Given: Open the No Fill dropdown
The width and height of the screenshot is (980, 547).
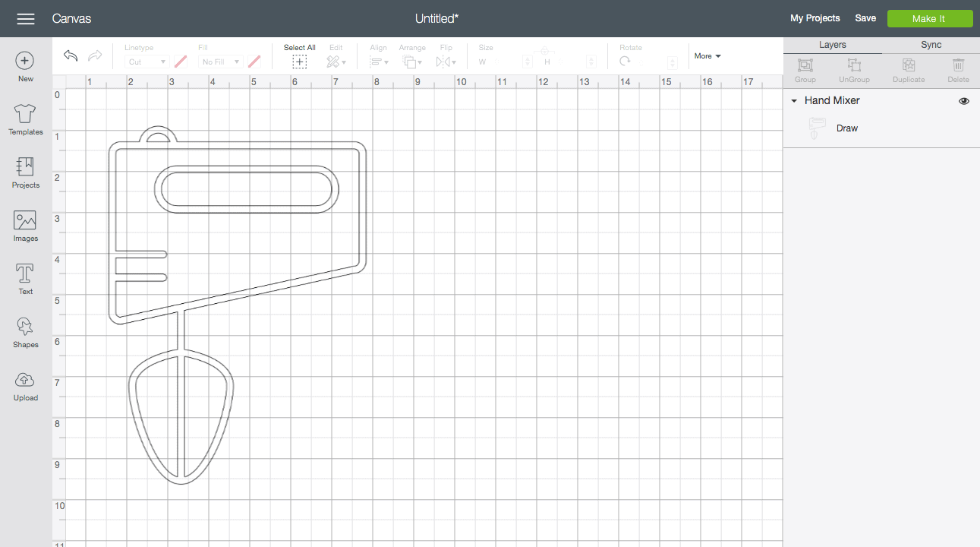Looking at the screenshot, I should (221, 62).
